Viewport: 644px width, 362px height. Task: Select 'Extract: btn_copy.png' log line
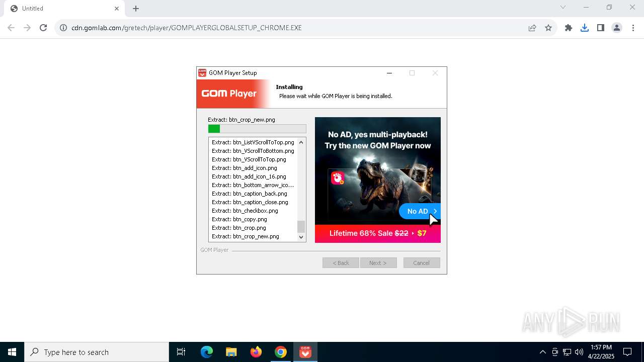pyautogui.click(x=239, y=219)
